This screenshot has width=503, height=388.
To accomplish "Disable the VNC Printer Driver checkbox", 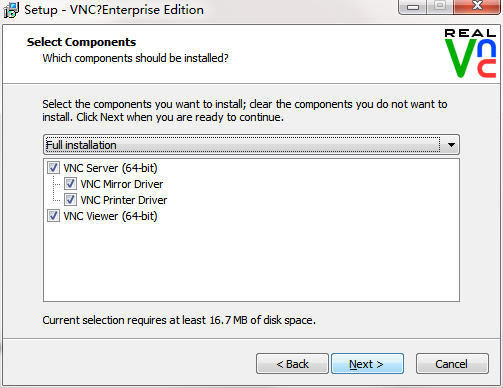I will point(70,200).
